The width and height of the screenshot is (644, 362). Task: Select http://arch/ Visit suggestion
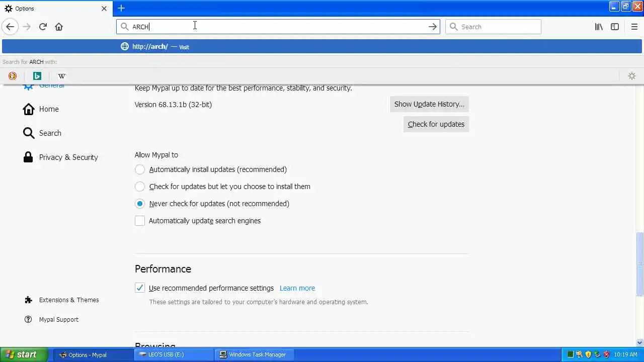point(322,46)
